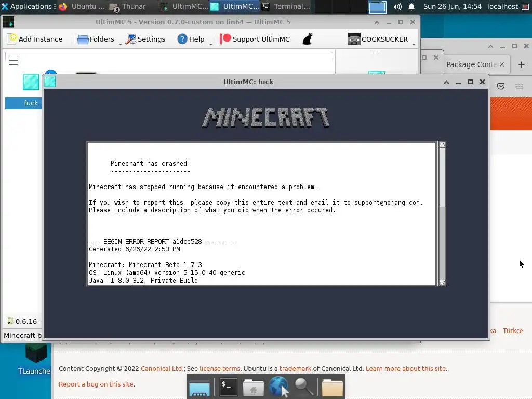Click the Minecraft logo image
Image resolution: width=532 pixels, height=399 pixels.
coord(265,118)
